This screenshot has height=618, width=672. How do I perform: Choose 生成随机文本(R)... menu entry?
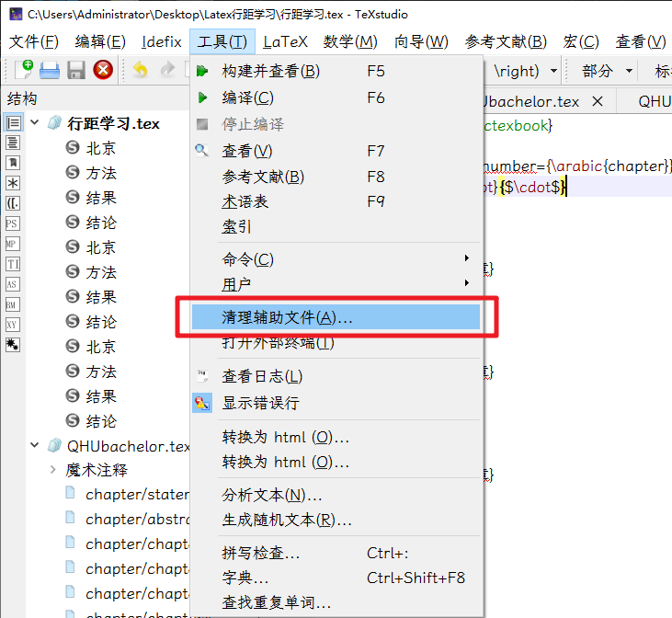click(336, 521)
